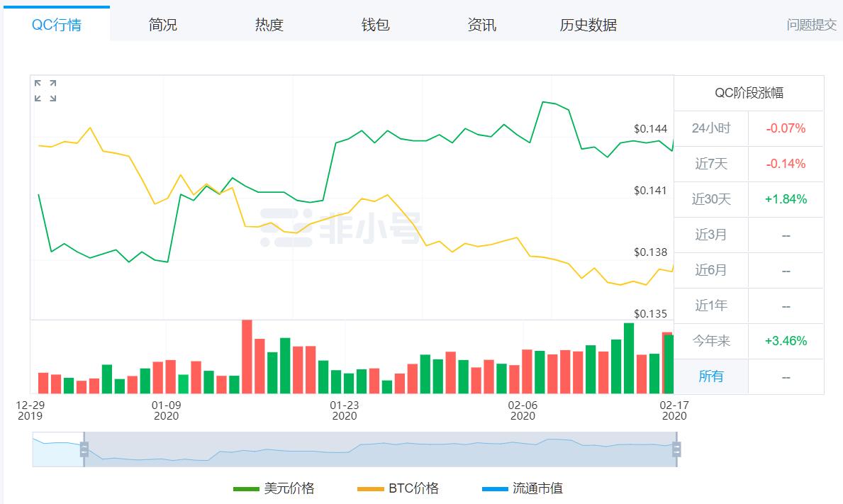
Task: Click the left range slider handle
Action: [x=84, y=449]
